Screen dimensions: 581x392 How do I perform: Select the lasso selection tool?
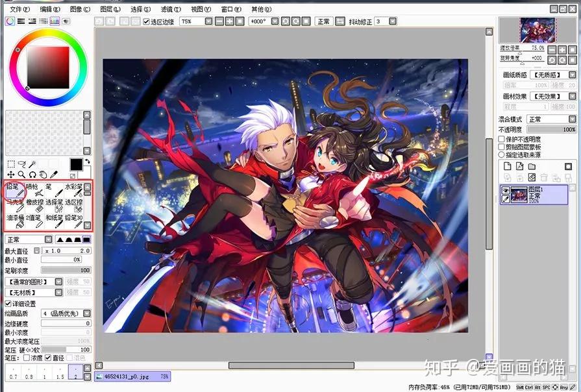point(22,164)
